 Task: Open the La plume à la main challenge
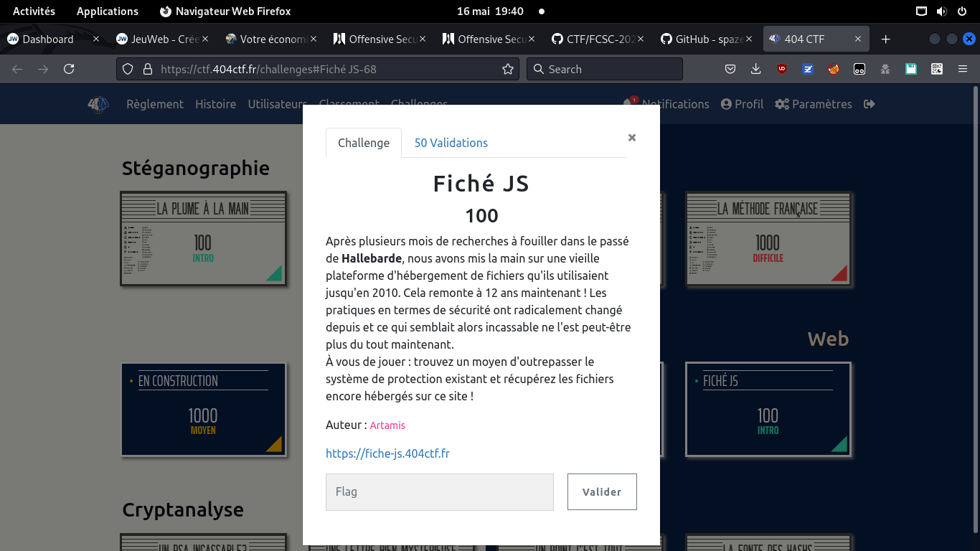point(203,238)
